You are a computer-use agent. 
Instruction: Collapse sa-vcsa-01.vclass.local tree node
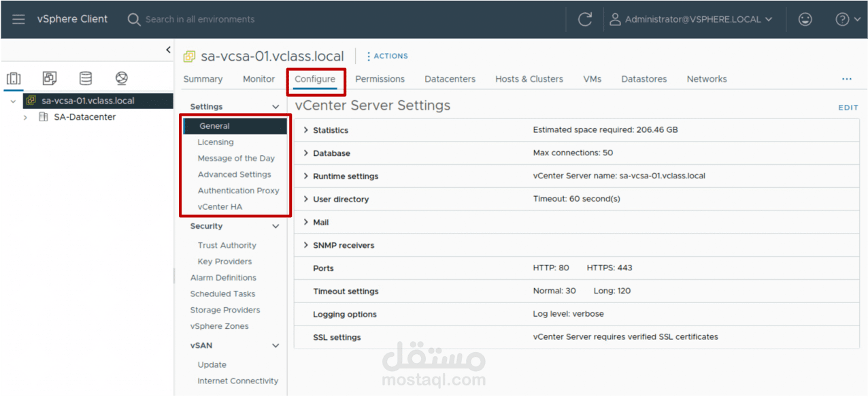13,101
